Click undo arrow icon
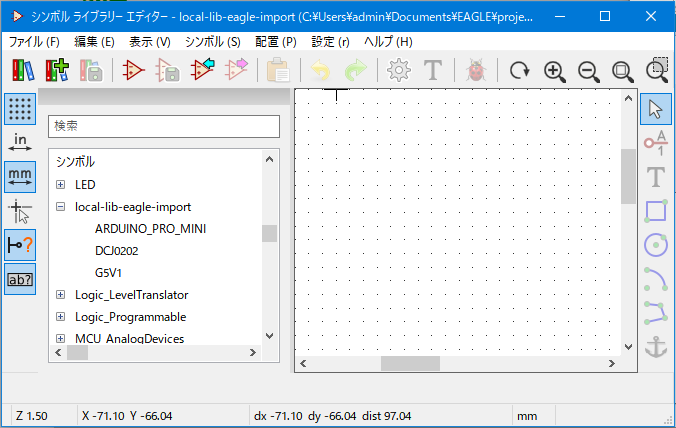 (x=320, y=70)
